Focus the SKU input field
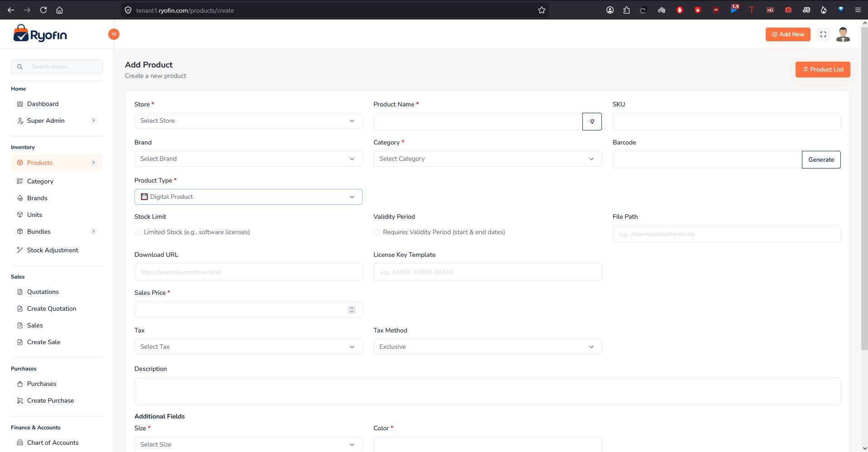This screenshot has width=868, height=452. click(726, 121)
